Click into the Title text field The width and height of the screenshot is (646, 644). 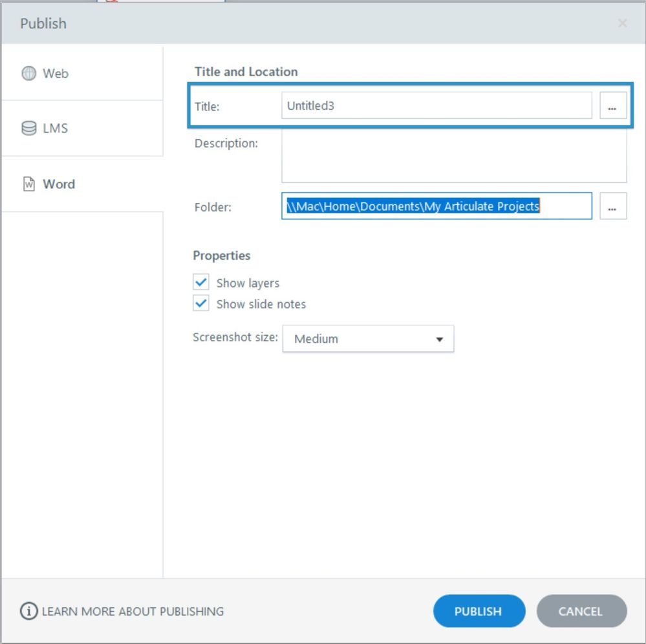[436, 106]
